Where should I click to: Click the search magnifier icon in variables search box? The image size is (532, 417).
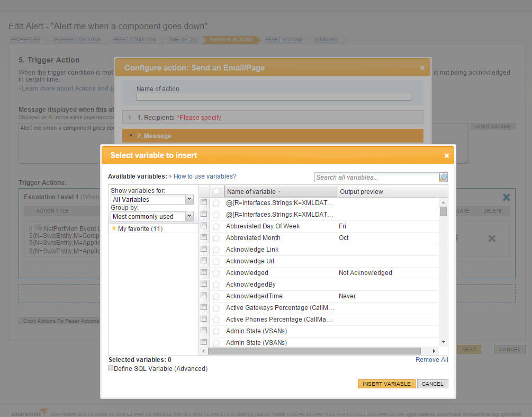443,178
